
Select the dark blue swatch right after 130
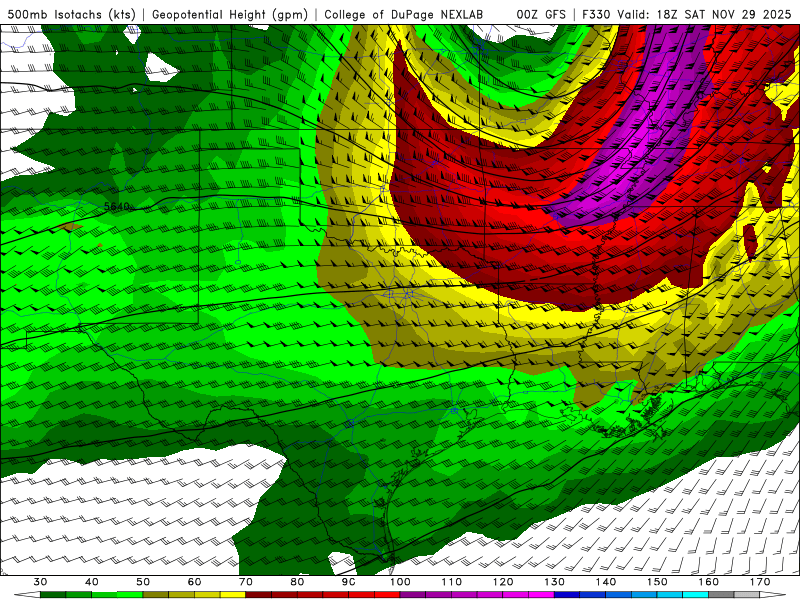[x=567, y=595]
